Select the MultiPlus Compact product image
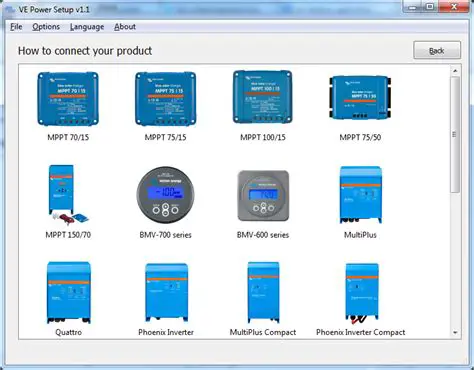The width and height of the screenshot is (474, 370). coord(263,292)
